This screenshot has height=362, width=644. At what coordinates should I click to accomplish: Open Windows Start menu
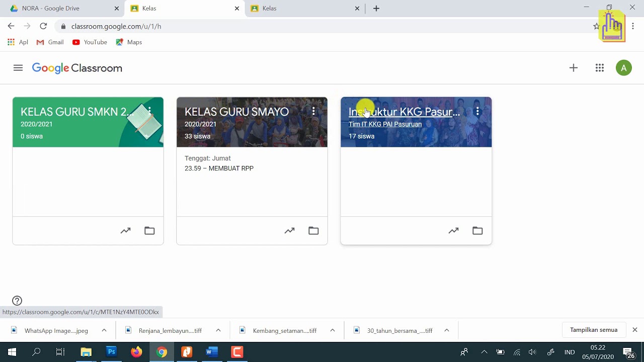tap(12, 352)
